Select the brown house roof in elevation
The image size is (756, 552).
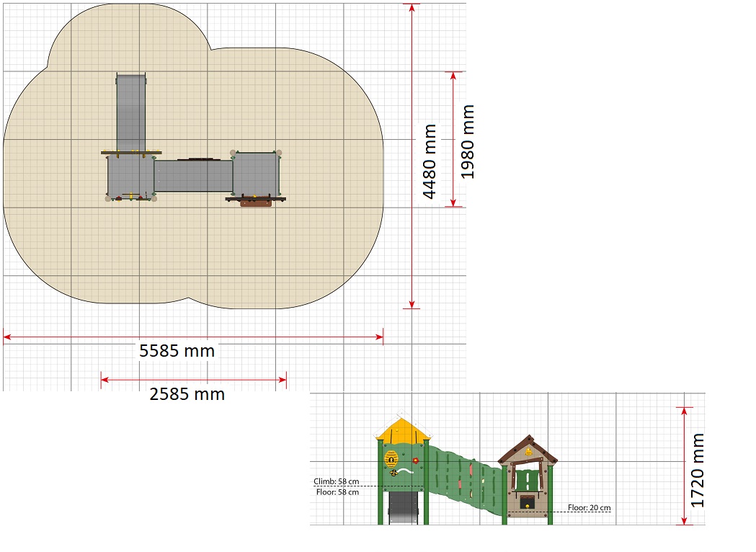528,450
